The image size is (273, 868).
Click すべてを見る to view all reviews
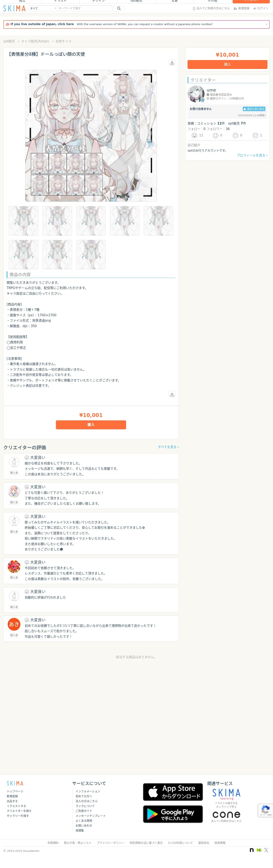point(168,447)
